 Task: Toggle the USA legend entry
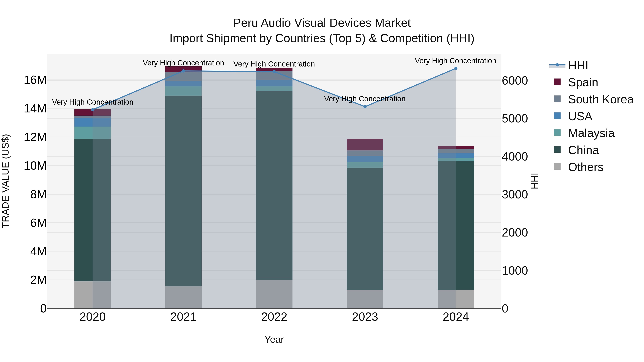coord(573,116)
